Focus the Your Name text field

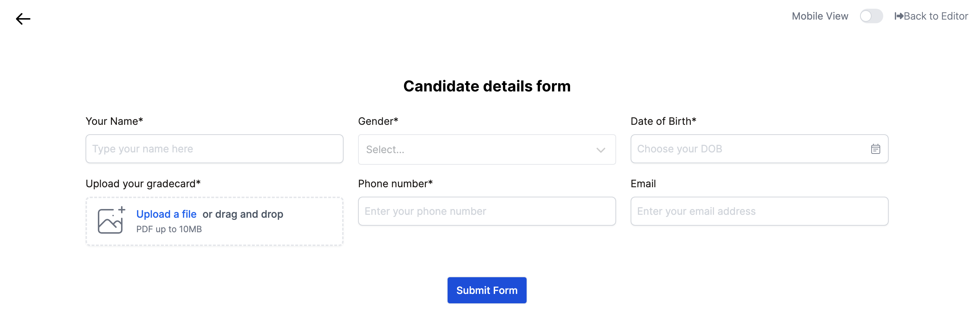pos(214,148)
